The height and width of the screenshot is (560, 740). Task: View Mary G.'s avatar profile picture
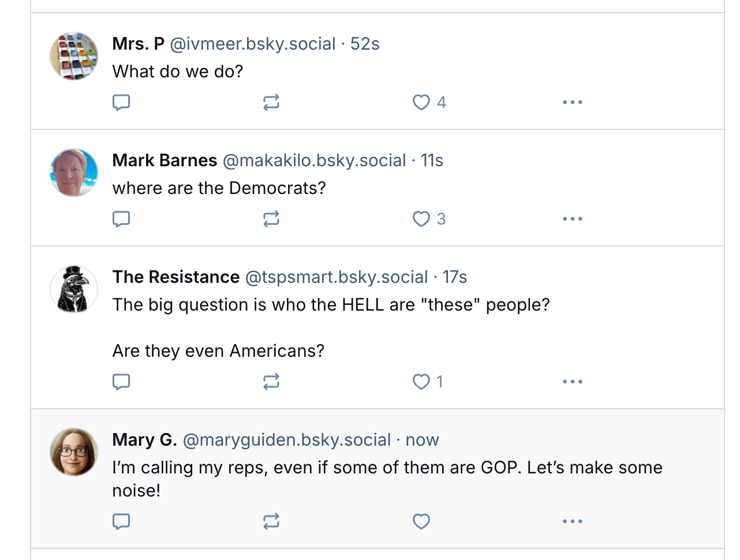coord(74,452)
